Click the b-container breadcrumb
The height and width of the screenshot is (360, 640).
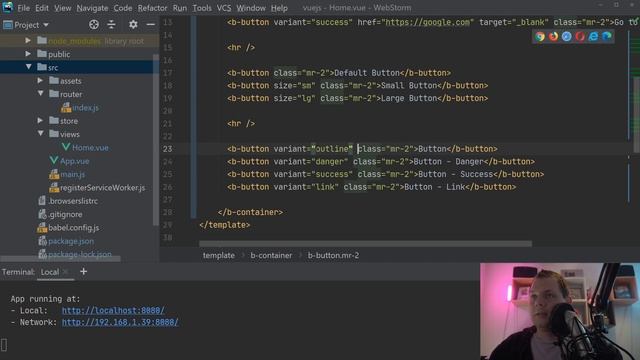tap(271, 255)
